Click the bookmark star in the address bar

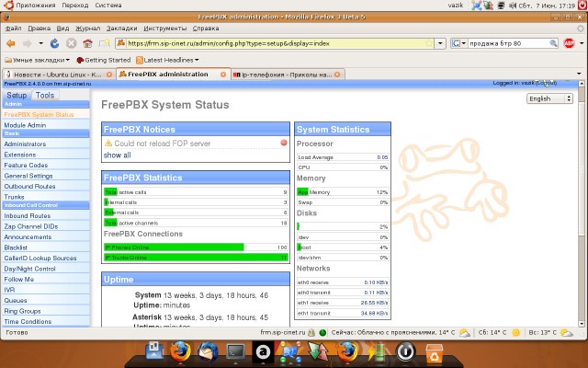[429, 43]
